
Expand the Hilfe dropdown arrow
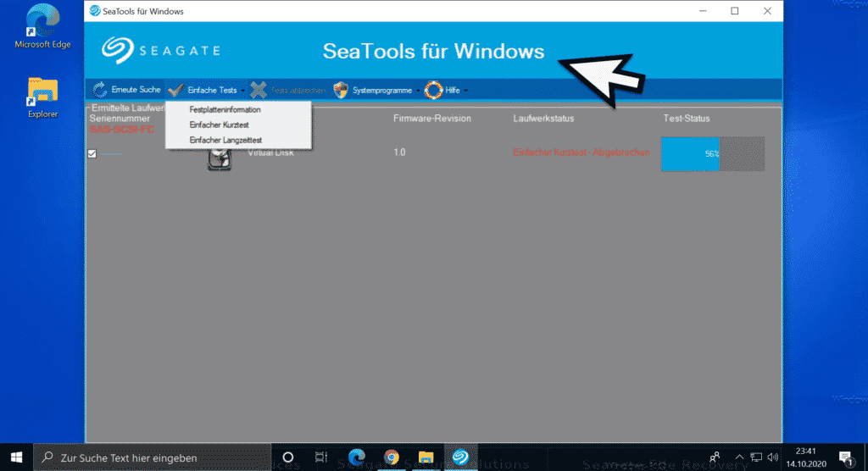pos(465,91)
